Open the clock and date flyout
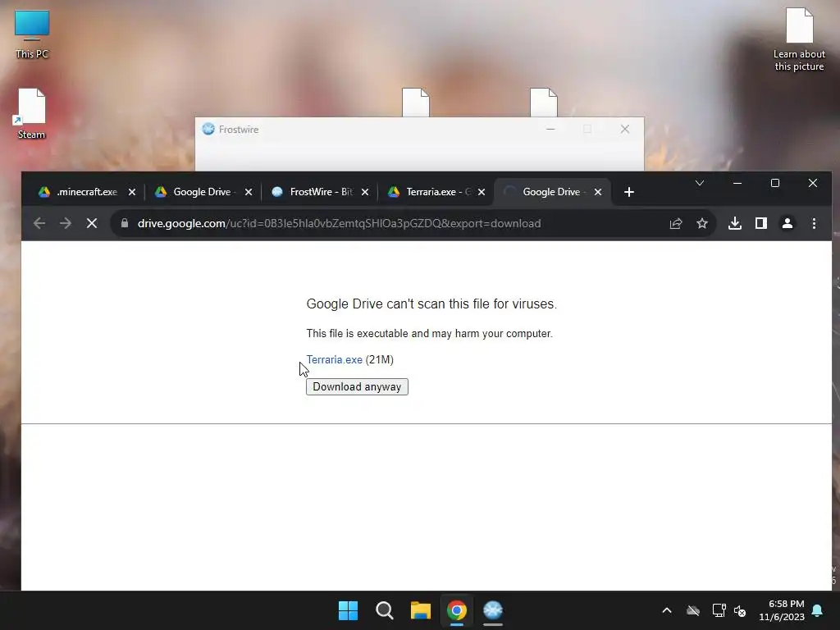This screenshot has width=840, height=630. tap(782, 610)
